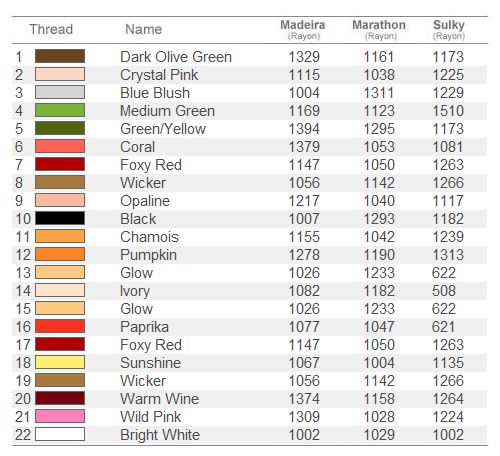This screenshot has width=500, height=456.
Task: Click the Sulky column header
Action: [x=449, y=29]
